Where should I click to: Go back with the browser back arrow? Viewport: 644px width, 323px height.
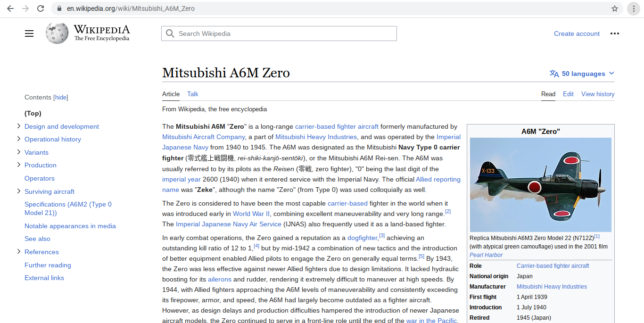click(10, 8)
